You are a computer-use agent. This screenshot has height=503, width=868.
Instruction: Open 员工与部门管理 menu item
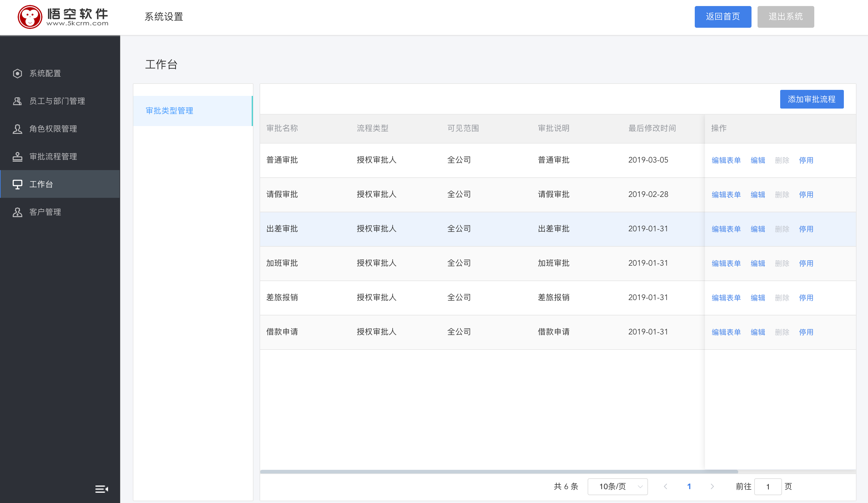(60, 101)
